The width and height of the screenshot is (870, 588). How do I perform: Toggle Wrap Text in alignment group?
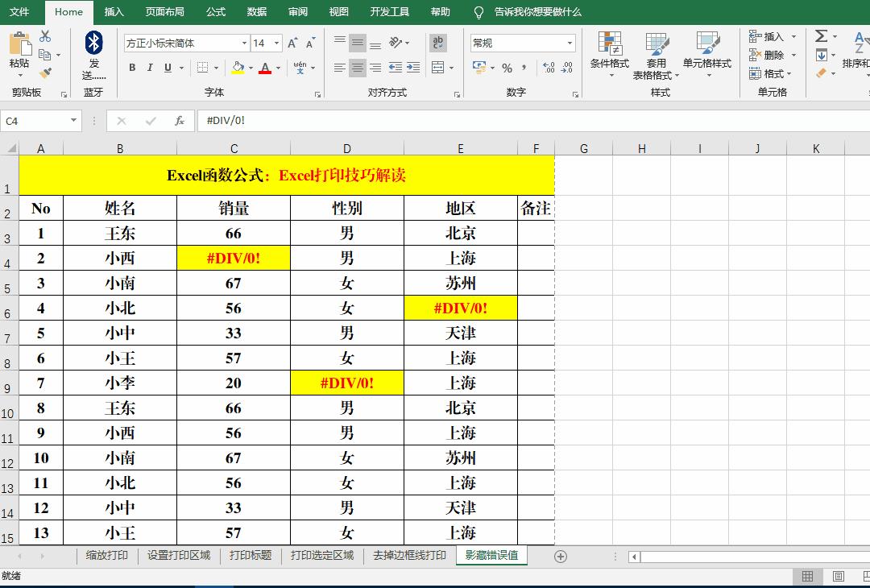click(x=438, y=42)
